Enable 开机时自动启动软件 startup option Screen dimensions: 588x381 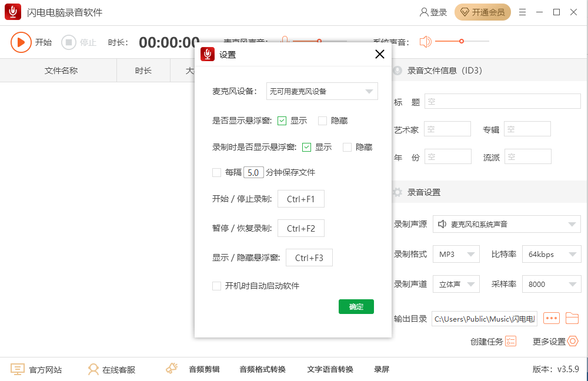(217, 286)
